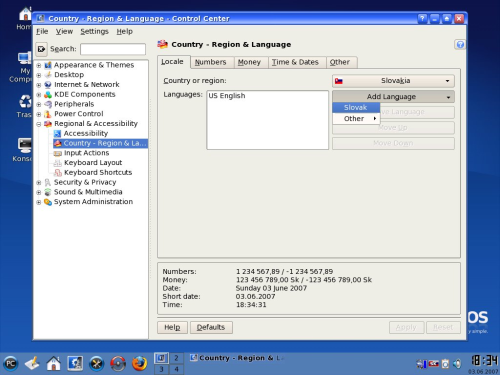Open the Home folder icon in taskbar

pyautogui.click(x=53, y=363)
